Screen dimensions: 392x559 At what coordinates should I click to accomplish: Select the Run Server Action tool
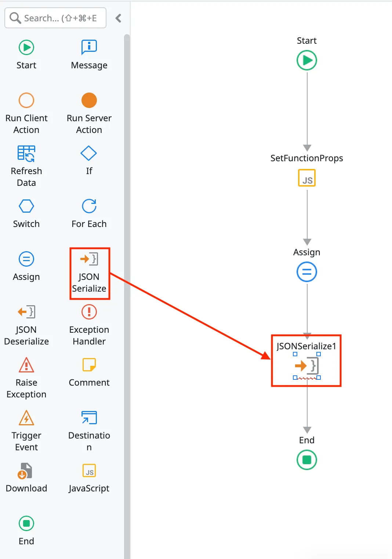(88, 100)
